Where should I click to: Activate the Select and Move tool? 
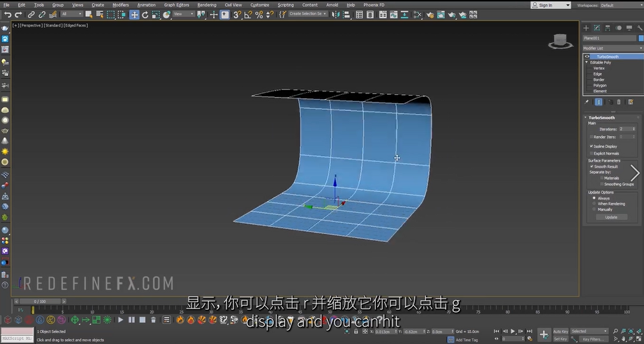(134, 15)
